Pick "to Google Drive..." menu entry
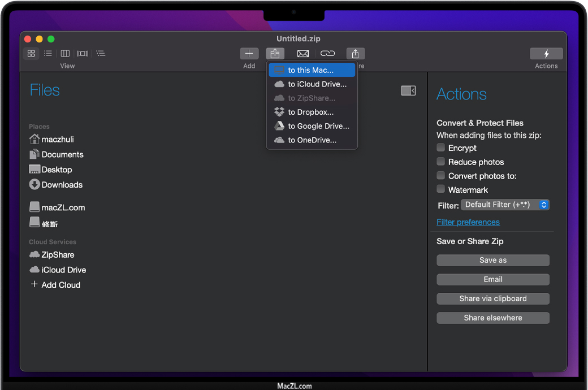 [x=318, y=126]
